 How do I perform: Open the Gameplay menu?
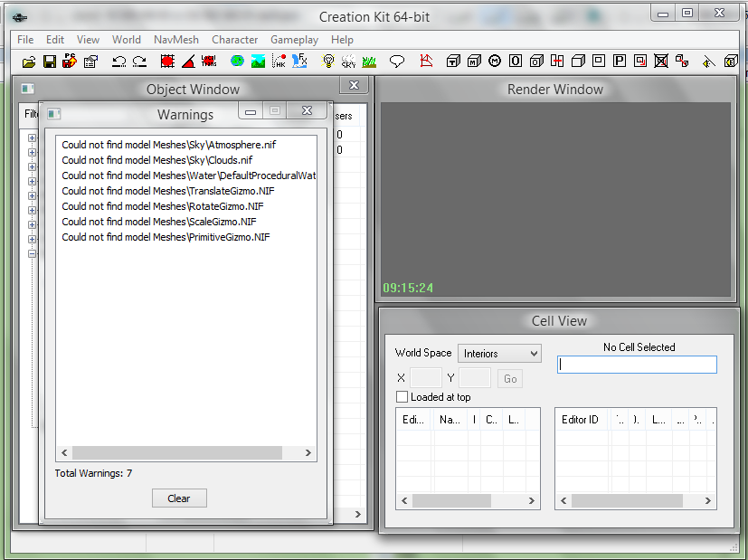294,40
